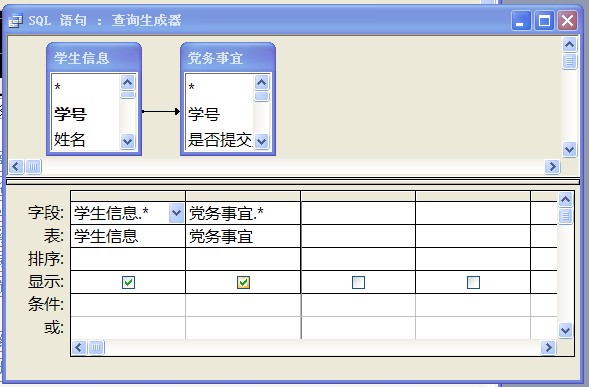Click the design grid vertical scrollbar thumb
The height and width of the screenshot is (387, 589).
[x=566, y=216]
